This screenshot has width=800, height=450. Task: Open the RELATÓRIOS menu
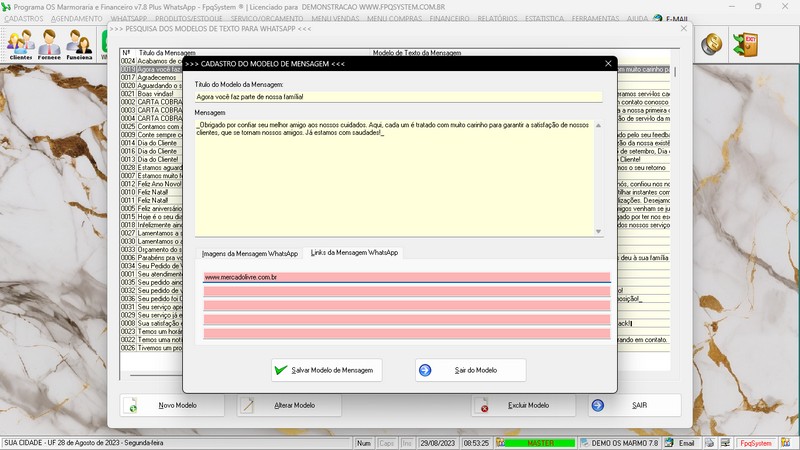coord(497,18)
